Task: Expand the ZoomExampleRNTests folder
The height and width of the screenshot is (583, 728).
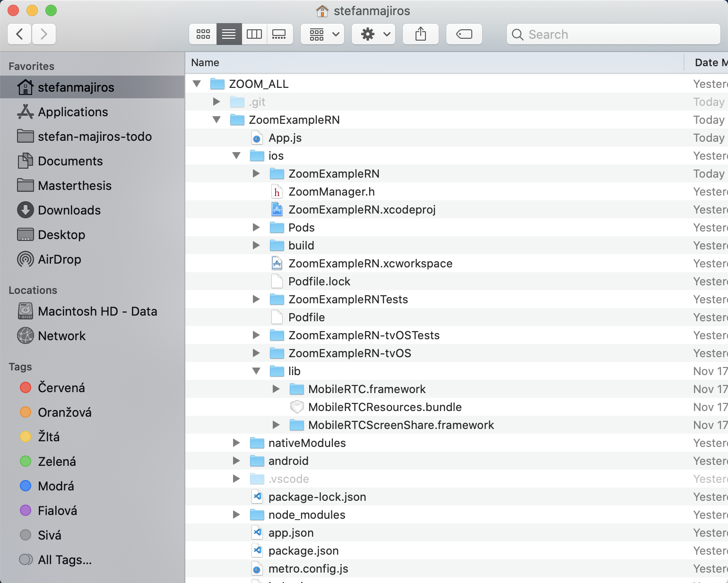Action: 256,300
